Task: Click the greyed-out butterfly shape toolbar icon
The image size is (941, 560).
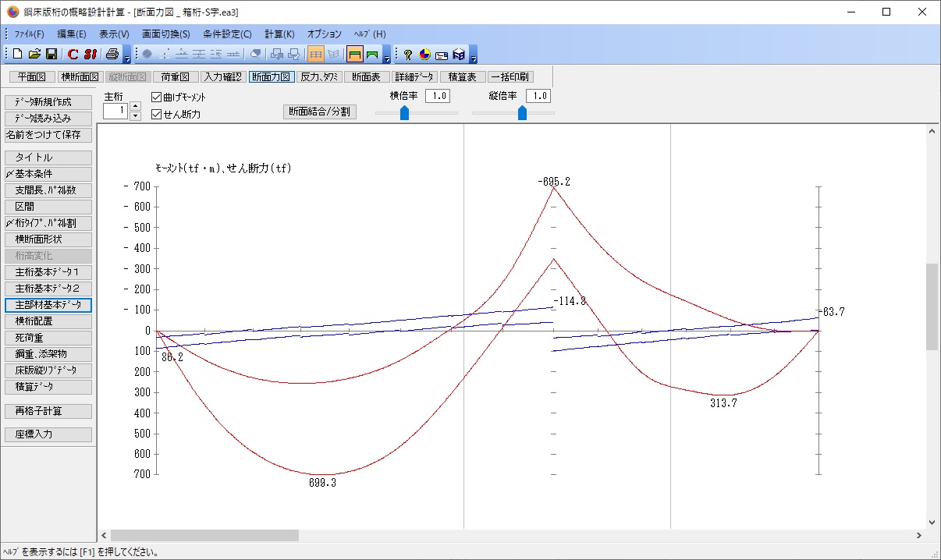Action: [x=334, y=55]
